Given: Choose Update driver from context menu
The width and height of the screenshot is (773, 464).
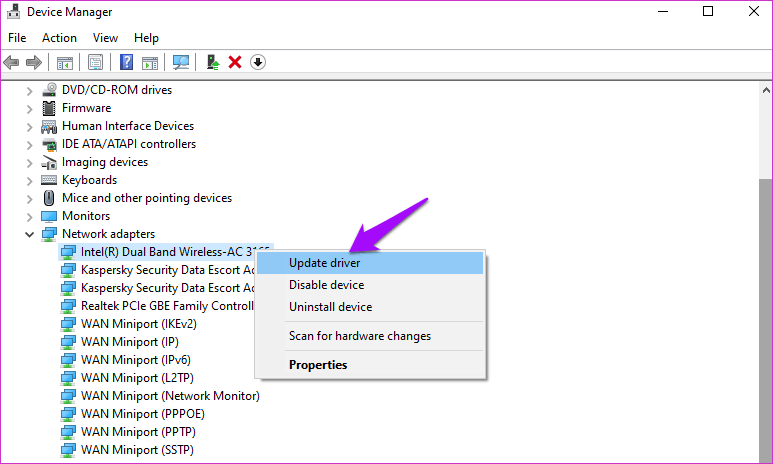Looking at the screenshot, I should [370, 263].
